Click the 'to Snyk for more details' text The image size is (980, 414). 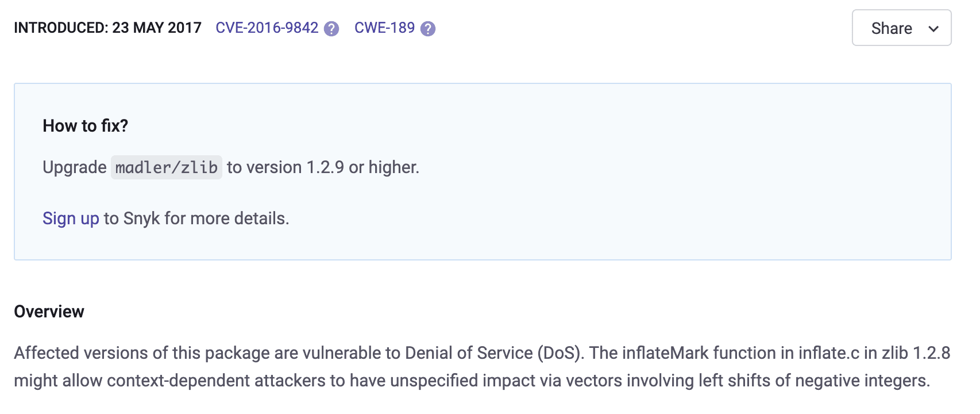click(196, 218)
